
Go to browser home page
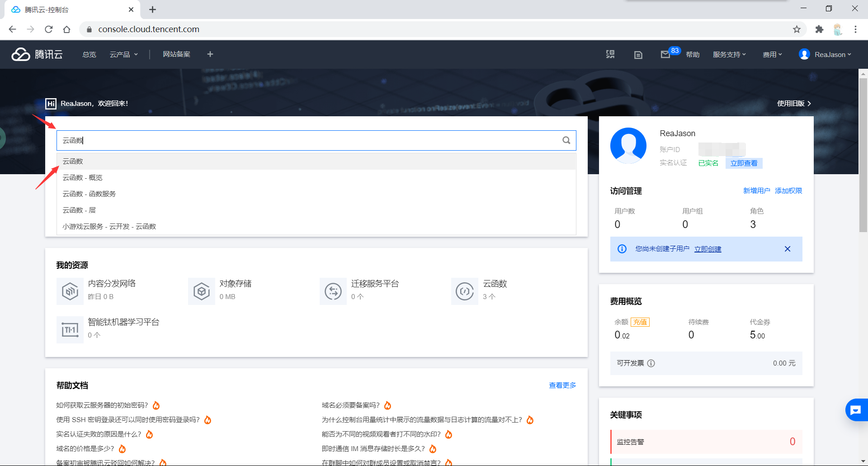67,29
